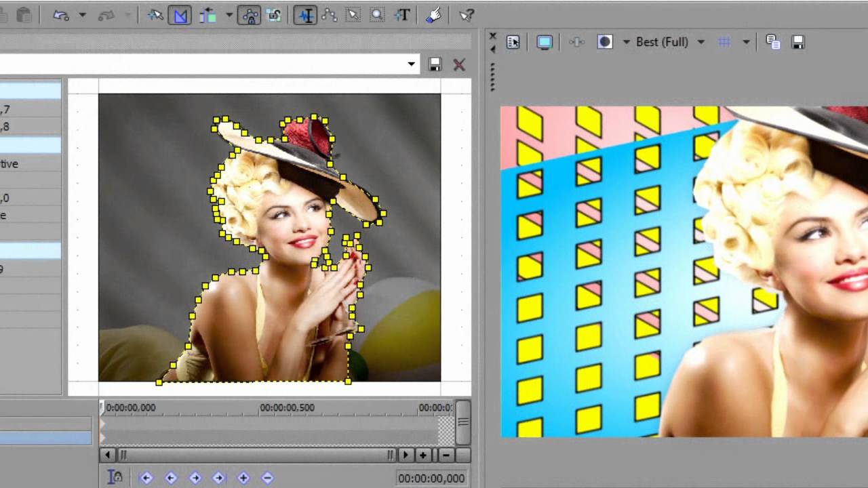Copy Snapshot to Clipboard

point(773,42)
